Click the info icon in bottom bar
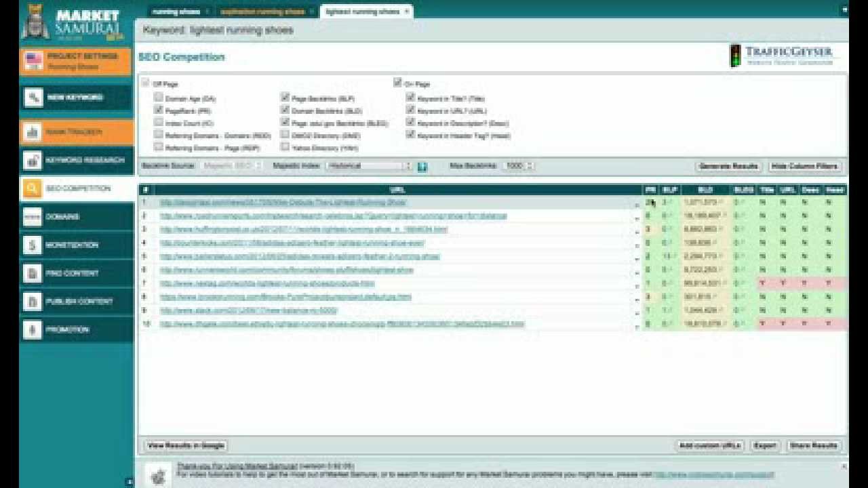Viewport: 868px width, 488px height. coord(159,475)
